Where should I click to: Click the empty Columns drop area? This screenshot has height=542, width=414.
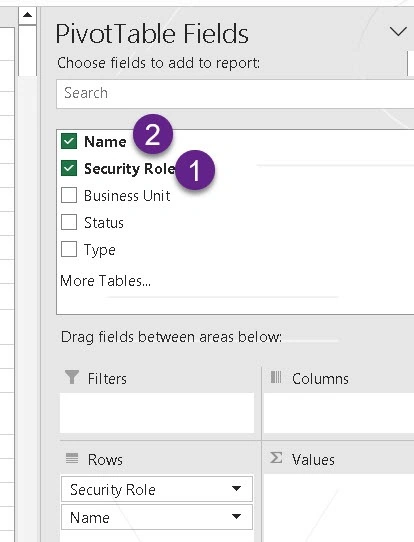click(339, 412)
